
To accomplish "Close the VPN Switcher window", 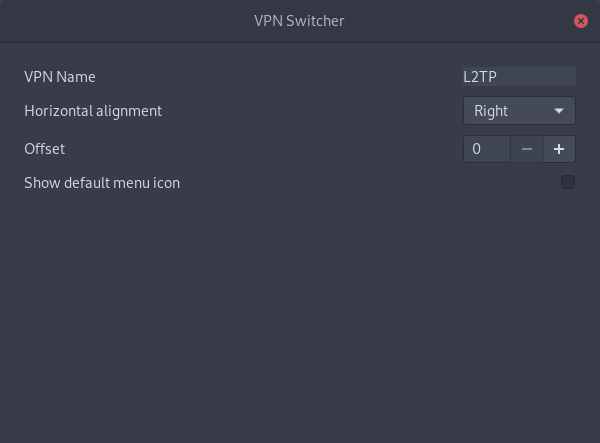I will pyautogui.click(x=580, y=21).
